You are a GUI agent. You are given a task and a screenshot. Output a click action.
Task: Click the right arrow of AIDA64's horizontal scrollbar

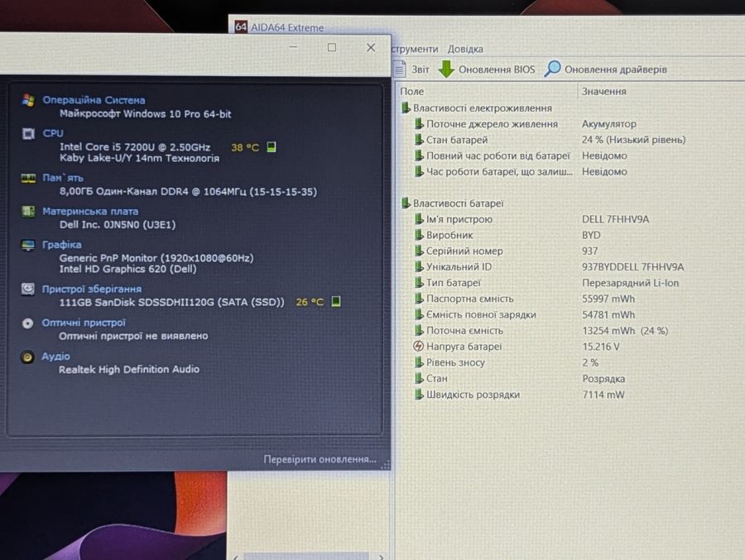click(381, 557)
